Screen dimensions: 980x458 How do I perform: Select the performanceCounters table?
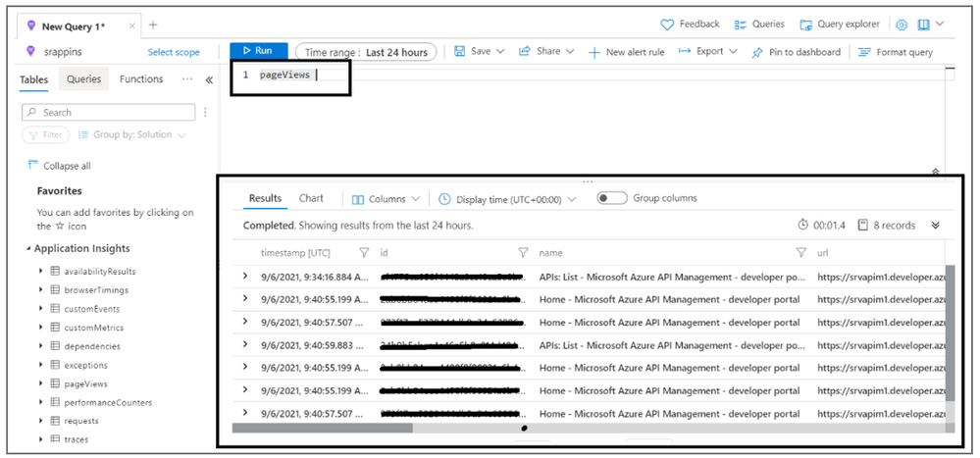click(108, 402)
